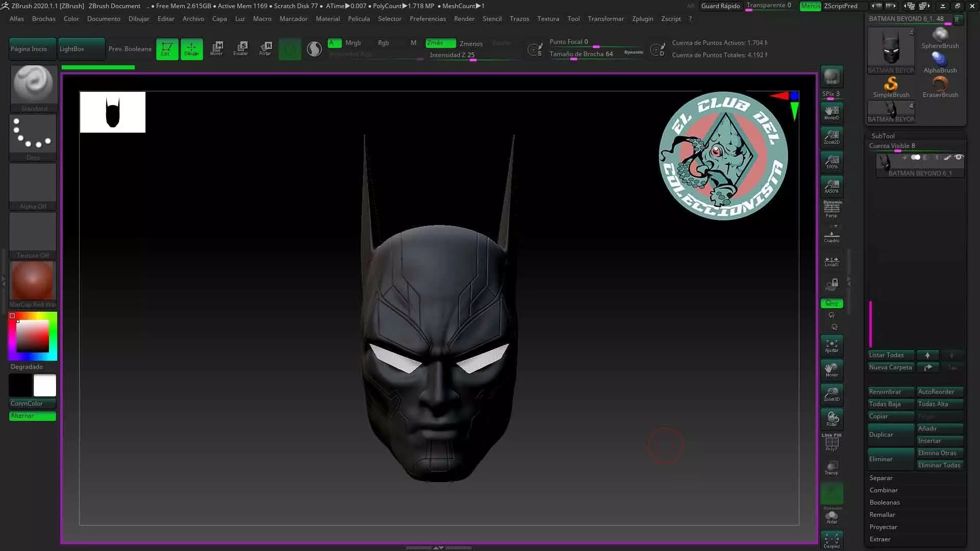Image resolution: width=980 pixels, height=551 pixels.
Task: Open the Preferencias menu
Action: [427, 19]
